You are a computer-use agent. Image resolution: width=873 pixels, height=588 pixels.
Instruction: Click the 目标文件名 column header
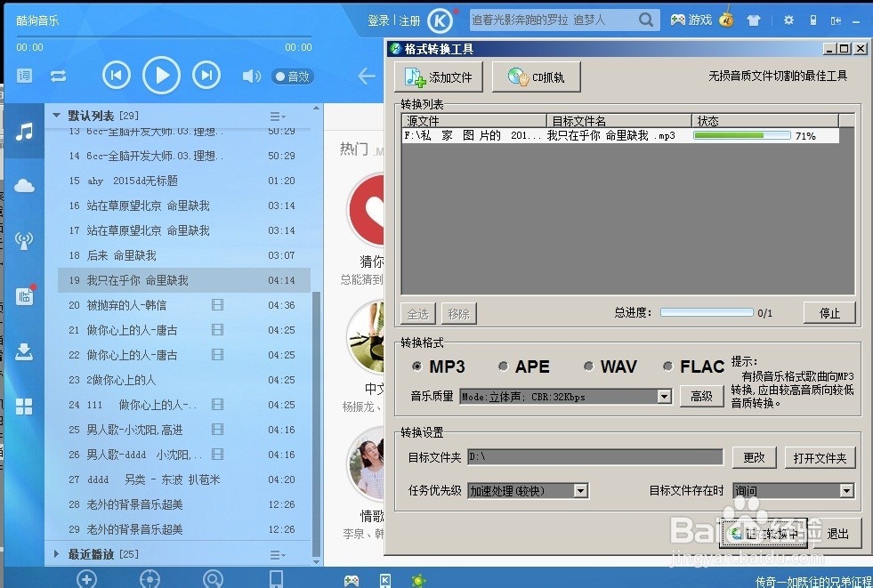619,121
